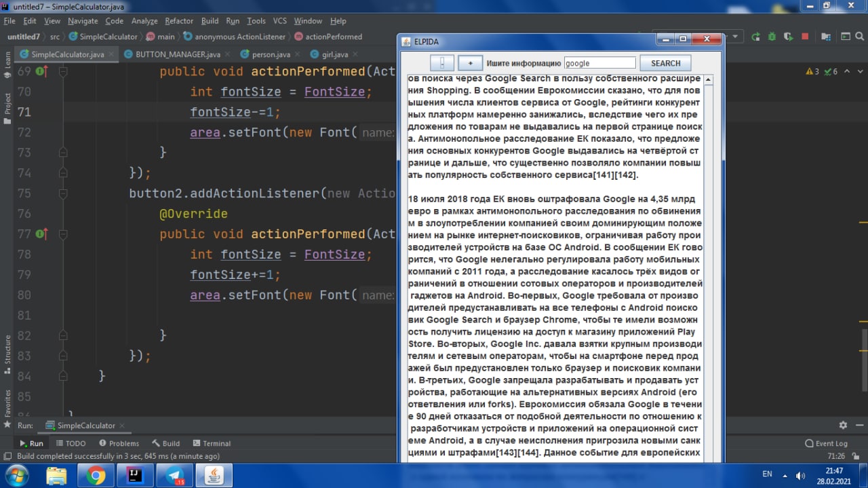Toggle tool window quick access in status bar
Screen dimensions: 868x488
coord(6,456)
